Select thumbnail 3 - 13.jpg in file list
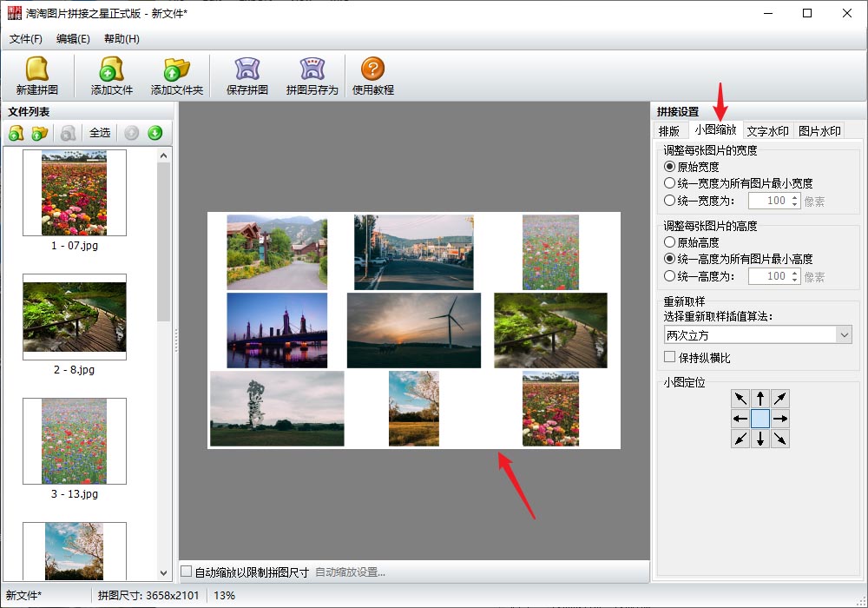This screenshot has height=608, width=868. click(x=75, y=440)
